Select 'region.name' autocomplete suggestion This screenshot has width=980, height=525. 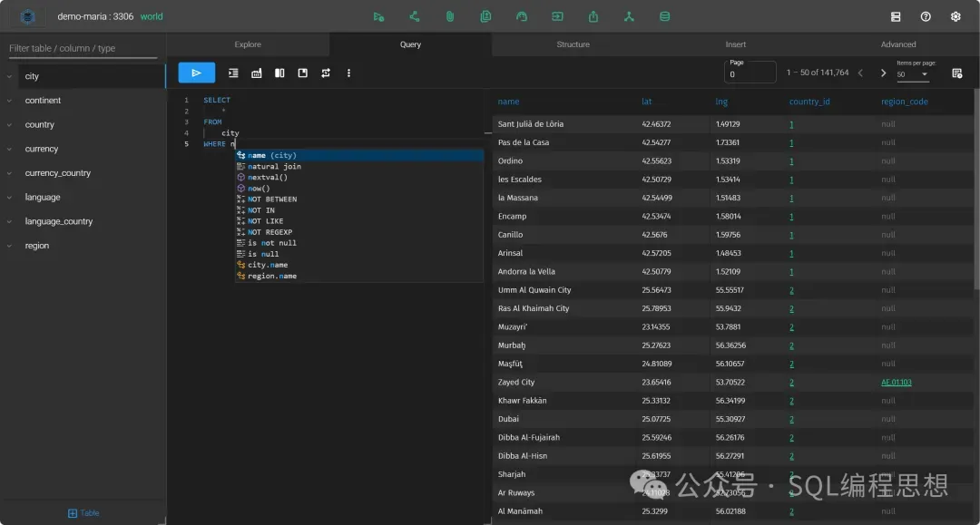click(359, 276)
